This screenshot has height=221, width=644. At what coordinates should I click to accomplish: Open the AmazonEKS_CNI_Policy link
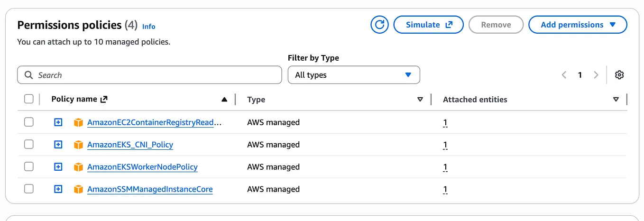[130, 145]
